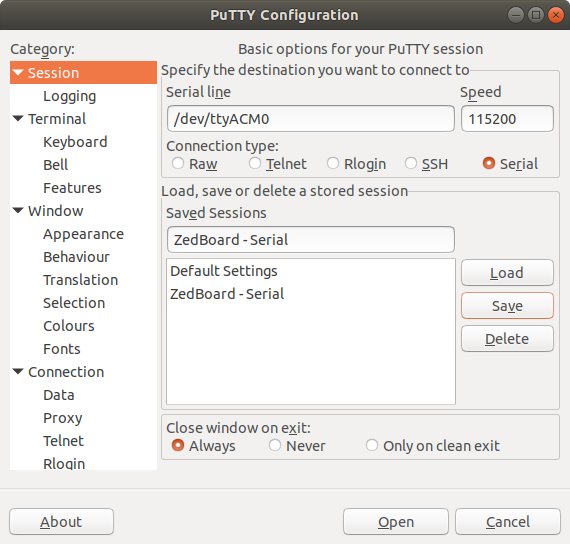The height and width of the screenshot is (544, 570).
Task: Collapse the Window category arrow
Action: coord(18,211)
